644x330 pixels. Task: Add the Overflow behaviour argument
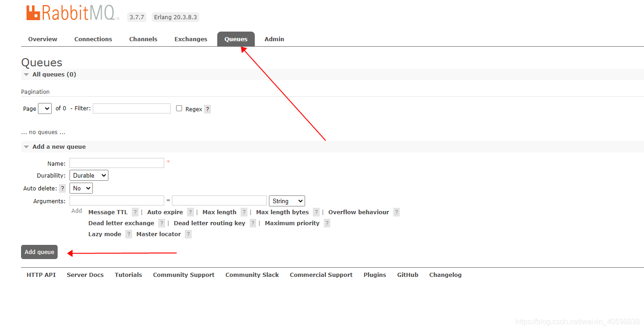coord(359,212)
